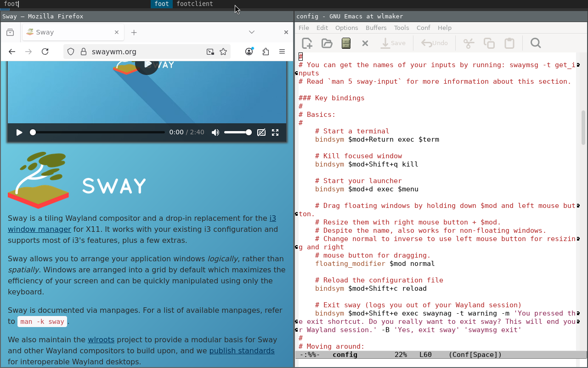Viewport: 588px width, 368px height.
Task: Click the Emacs new file toolbar icon
Action: (307, 43)
